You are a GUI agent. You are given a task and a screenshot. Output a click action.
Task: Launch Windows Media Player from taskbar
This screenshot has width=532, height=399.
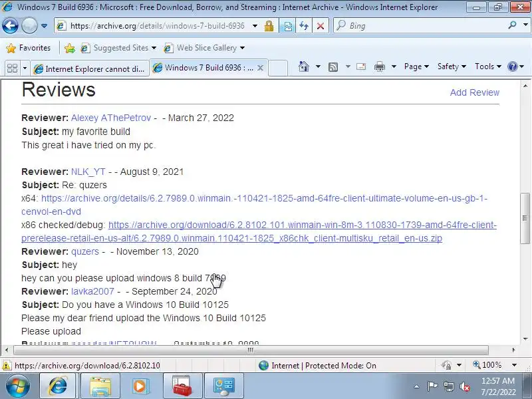click(x=141, y=386)
